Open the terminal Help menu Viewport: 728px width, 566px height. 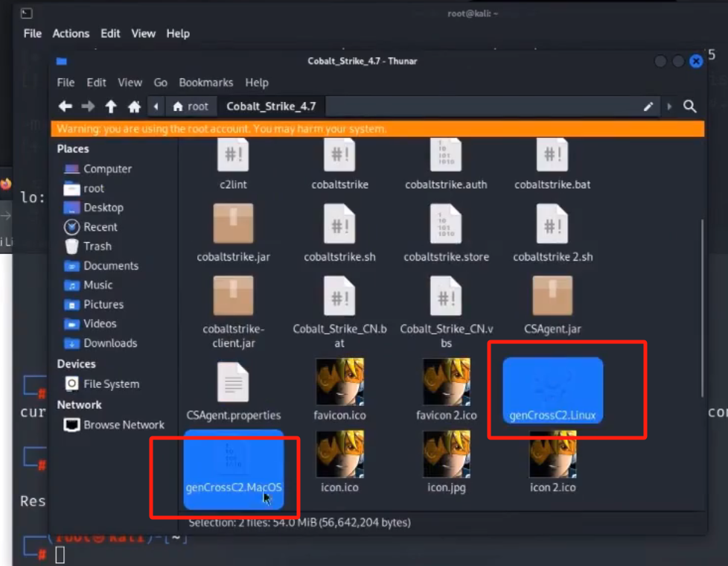pos(178,34)
